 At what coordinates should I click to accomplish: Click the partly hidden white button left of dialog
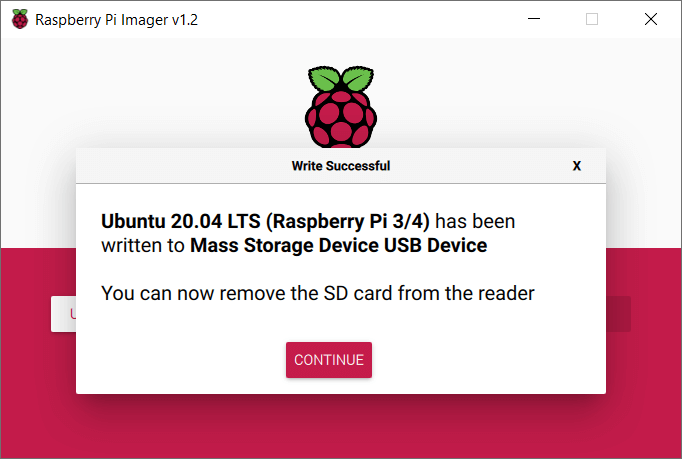pos(64,314)
